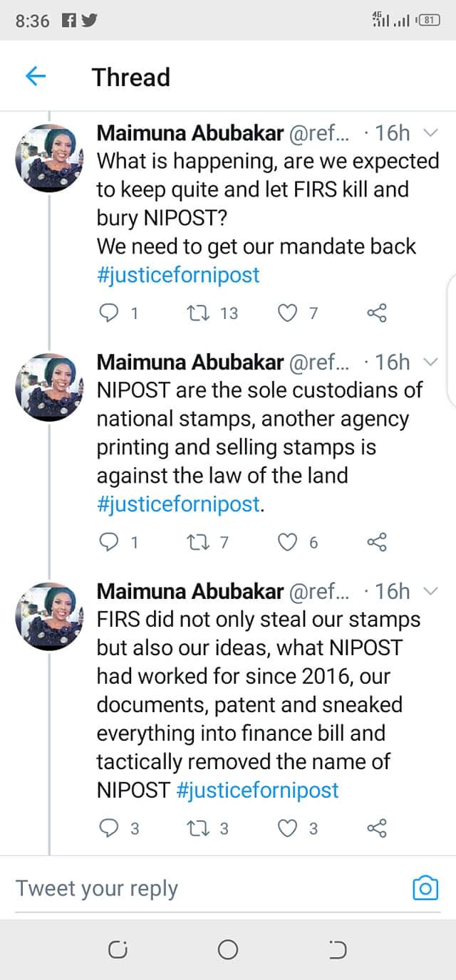Share the sole custodians of stamps tweet
The height and width of the screenshot is (980, 456).
click(x=376, y=542)
